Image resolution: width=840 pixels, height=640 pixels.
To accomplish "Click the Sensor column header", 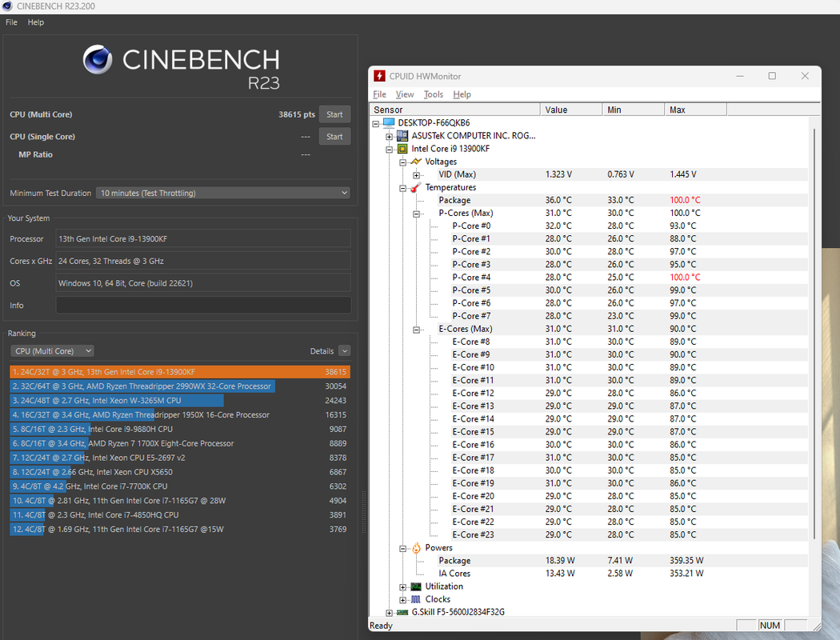I will (x=455, y=110).
